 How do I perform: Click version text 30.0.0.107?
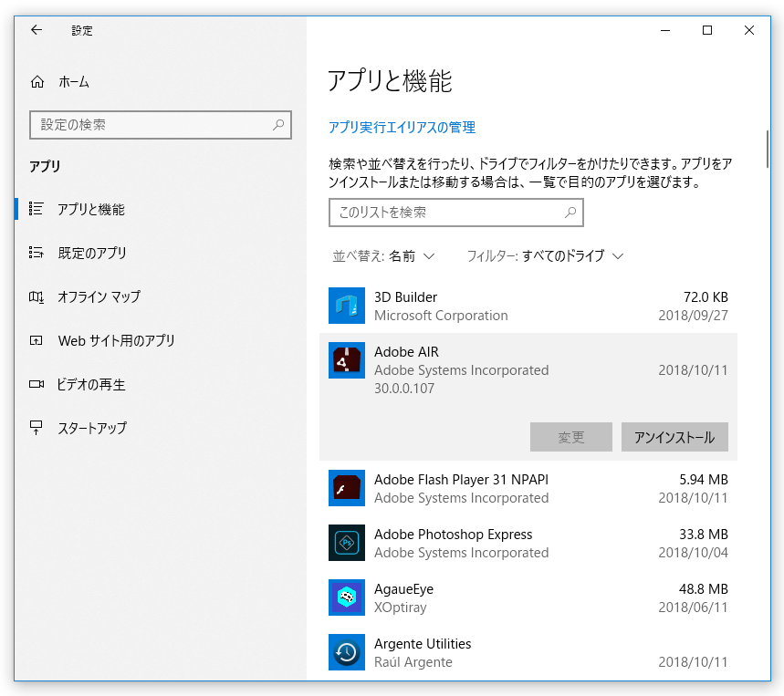click(x=404, y=389)
